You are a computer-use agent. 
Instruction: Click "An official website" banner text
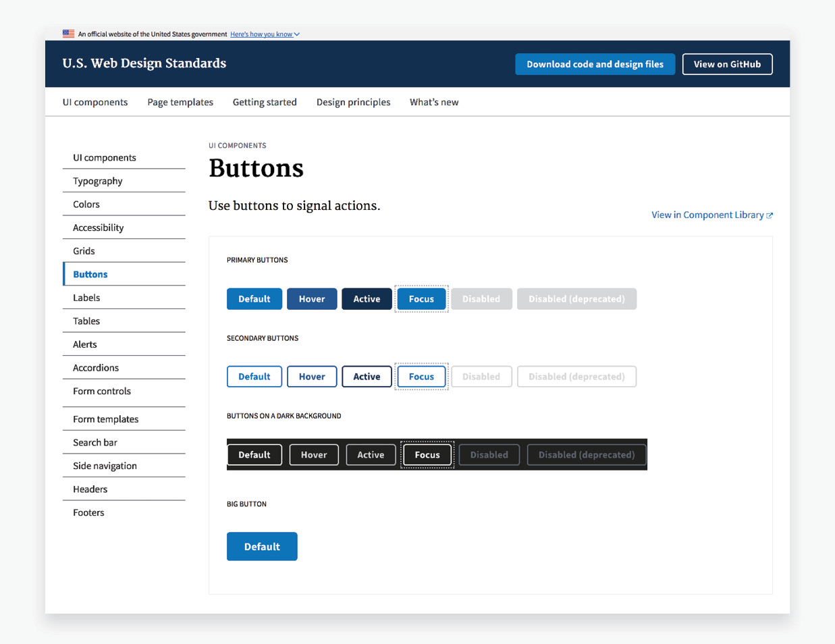[x=153, y=34]
